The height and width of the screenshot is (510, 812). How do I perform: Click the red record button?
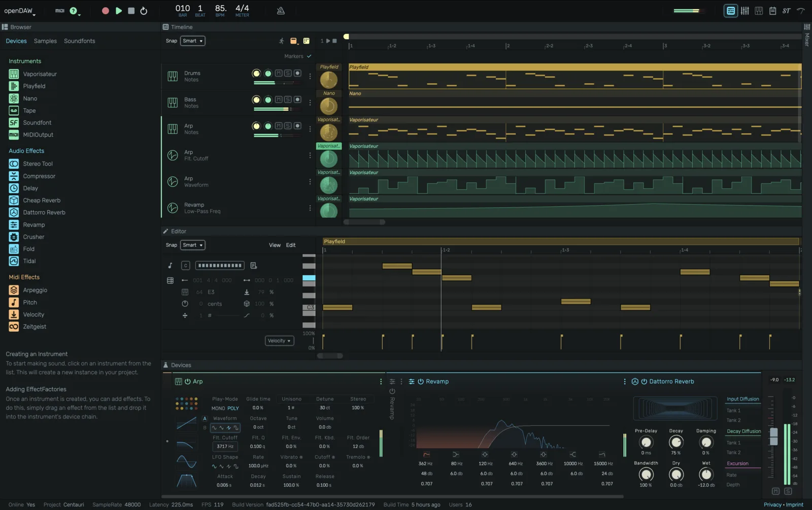[106, 11]
